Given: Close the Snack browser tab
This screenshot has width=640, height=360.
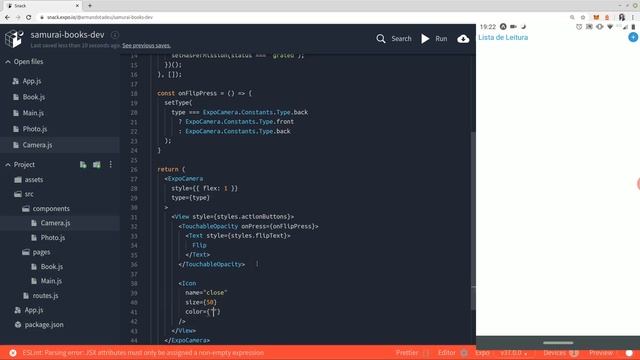Looking at the screenshot, I should click(77, 6).
